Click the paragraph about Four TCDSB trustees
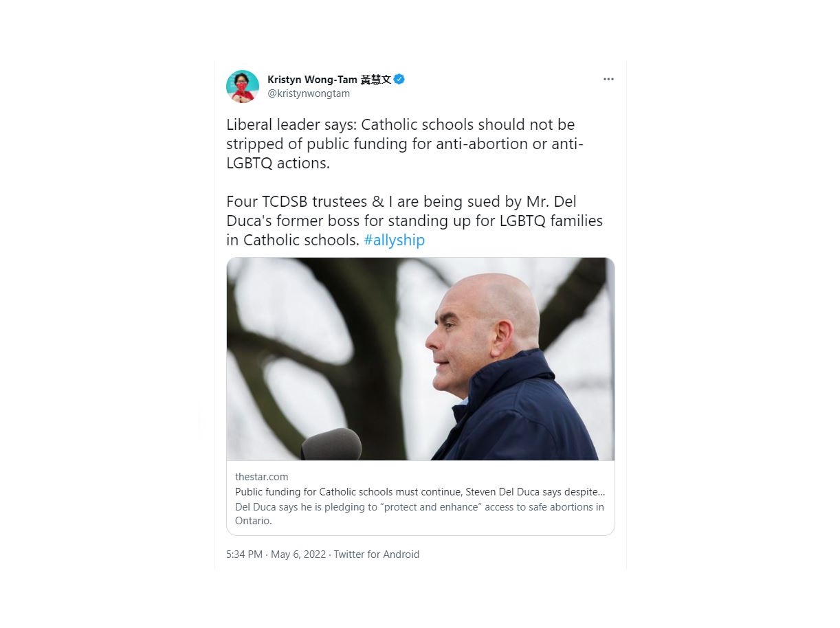 click(415, 221)
